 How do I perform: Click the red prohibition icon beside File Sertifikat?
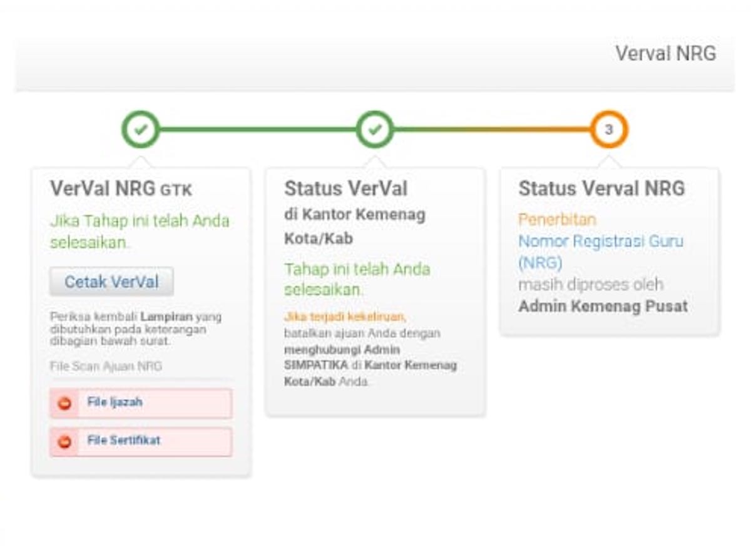[x=63, y=440]
